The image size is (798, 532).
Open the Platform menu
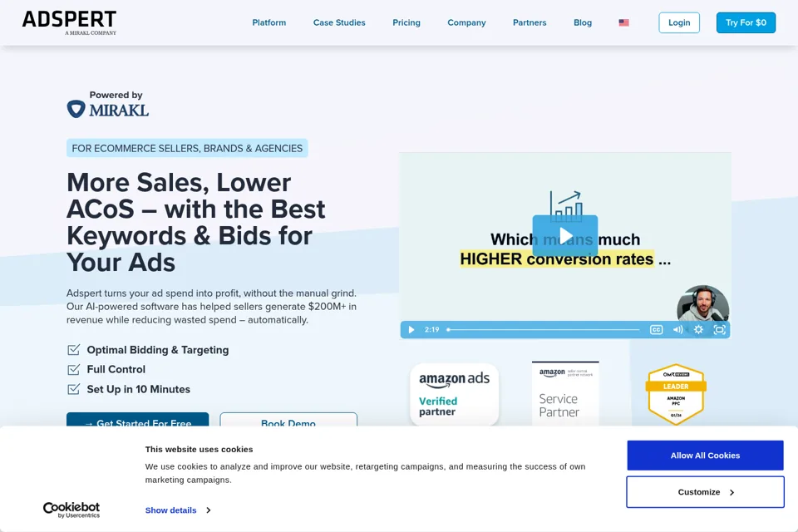tap(269, 22)
